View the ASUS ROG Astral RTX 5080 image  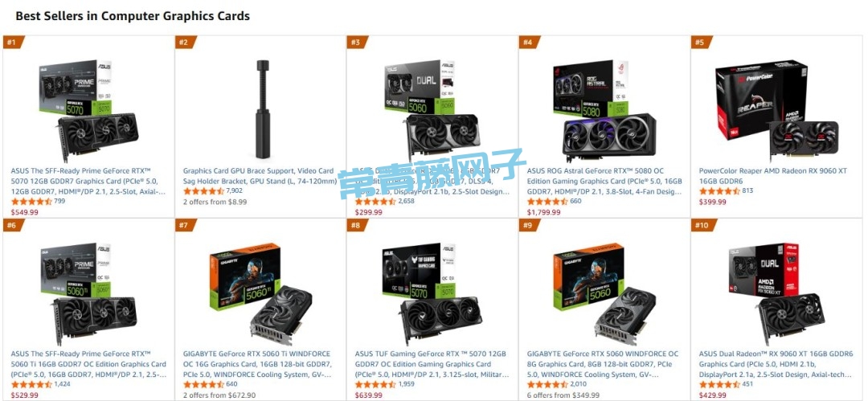(x=604, y=109)
